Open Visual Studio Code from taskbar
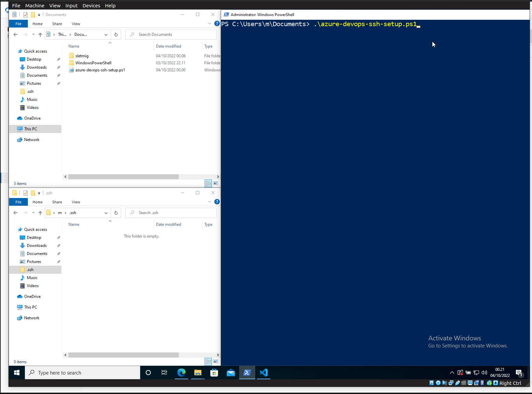This screenshot has width=532, height=394. tap(264, 373)
